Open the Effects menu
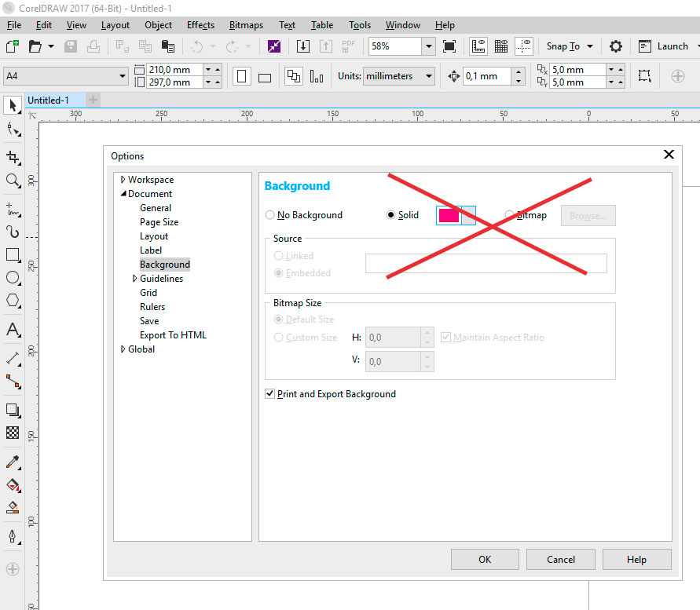This screenshot has width=700, height=610. click(x=200, y=25)
